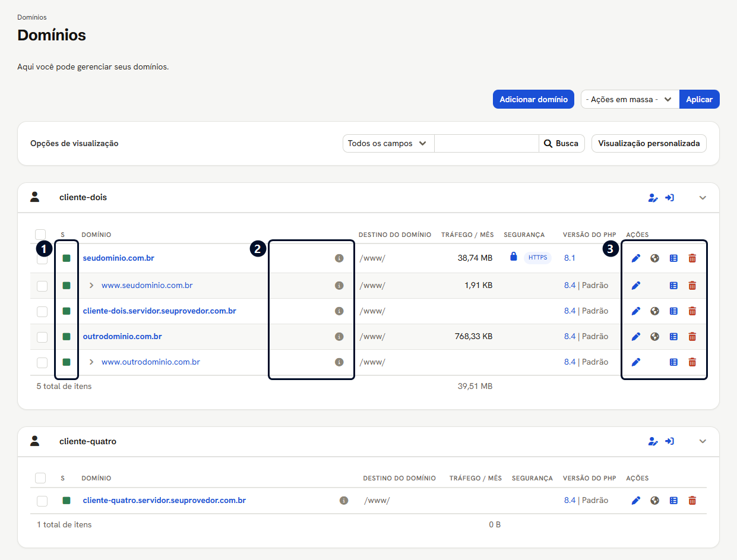The width and height of the screenshot is (737, 560).
Task: Open globe icon for cliente-dois.servidor.seuprovedor.com.br
Action: (654, 311)
